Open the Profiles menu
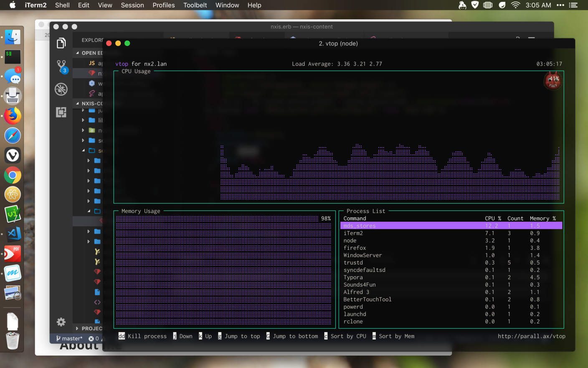This screenshot has height=368, width=588. 163,5
